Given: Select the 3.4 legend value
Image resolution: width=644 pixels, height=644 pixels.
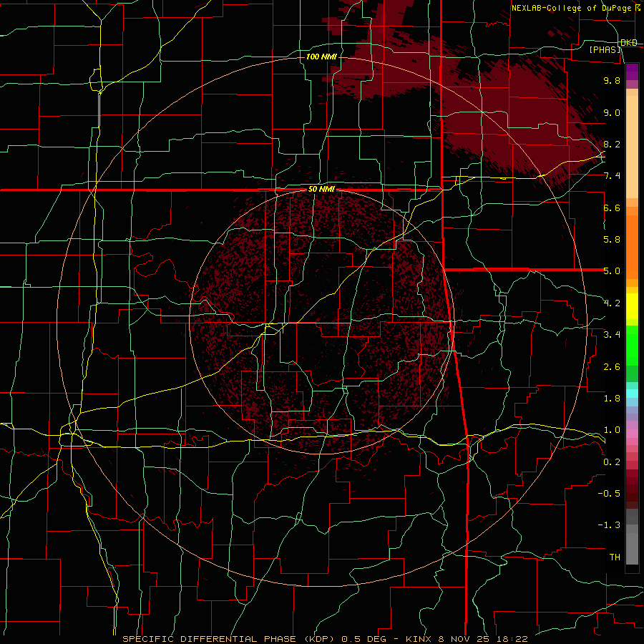Looking at the screenshot, I should [612, 335].
